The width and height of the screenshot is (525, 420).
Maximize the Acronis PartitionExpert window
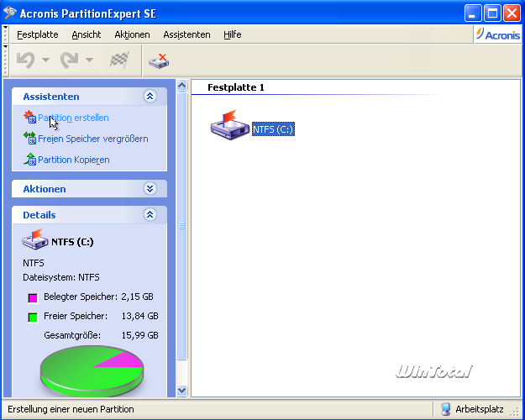492,13
